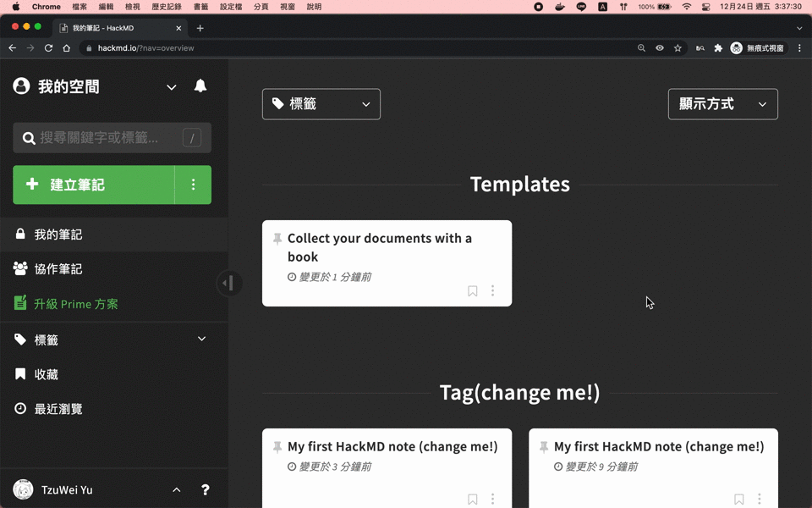This screenshot has height=508, width=812.
Task: Reload the HackMD page
Action: [x=48, y=47]
